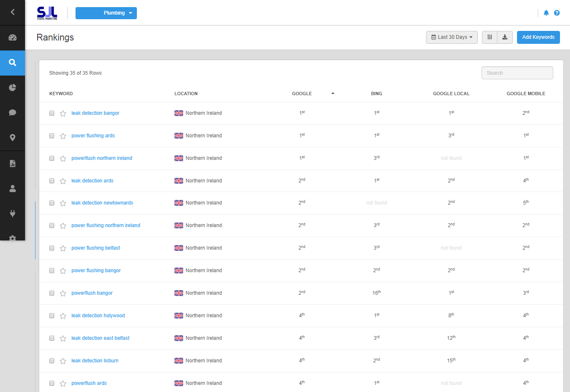This screenshot has width=570, height=392.
Task: Star power flushing northern ireland keyword
Action: (x=63, y=226)
